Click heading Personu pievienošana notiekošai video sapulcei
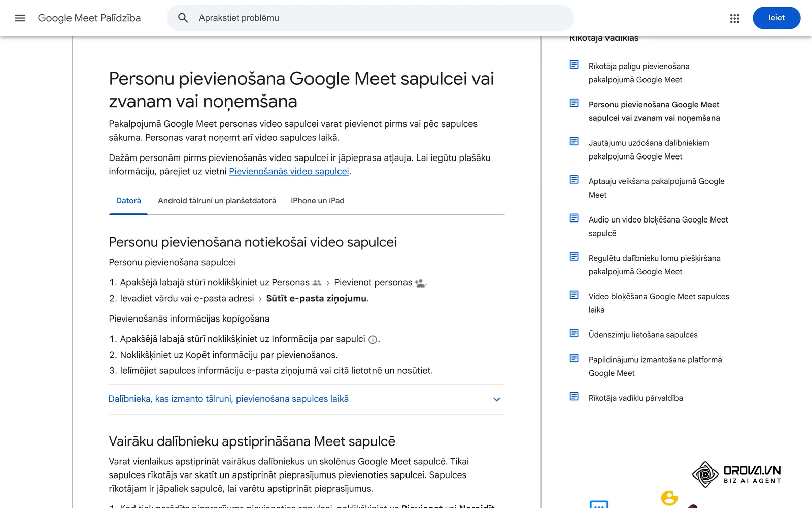This screenshot has height=508, width=812. pyautogui.click(x=253, y=242)
